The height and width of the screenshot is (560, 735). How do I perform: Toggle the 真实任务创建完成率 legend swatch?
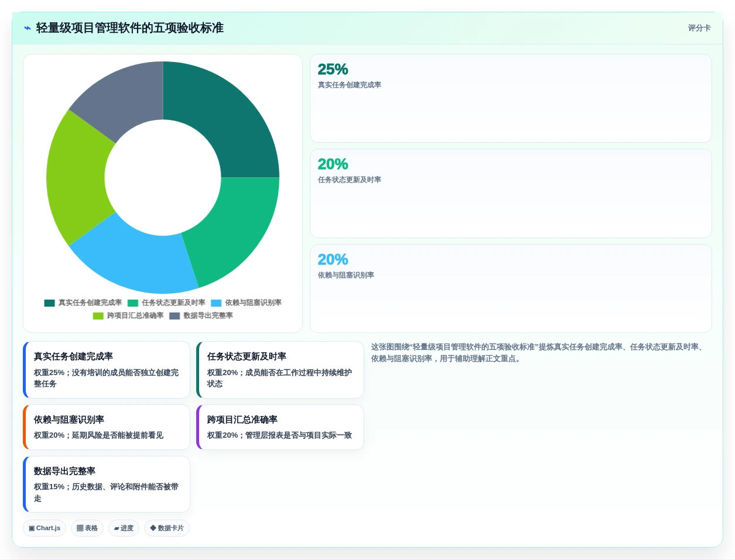[49, 303]
